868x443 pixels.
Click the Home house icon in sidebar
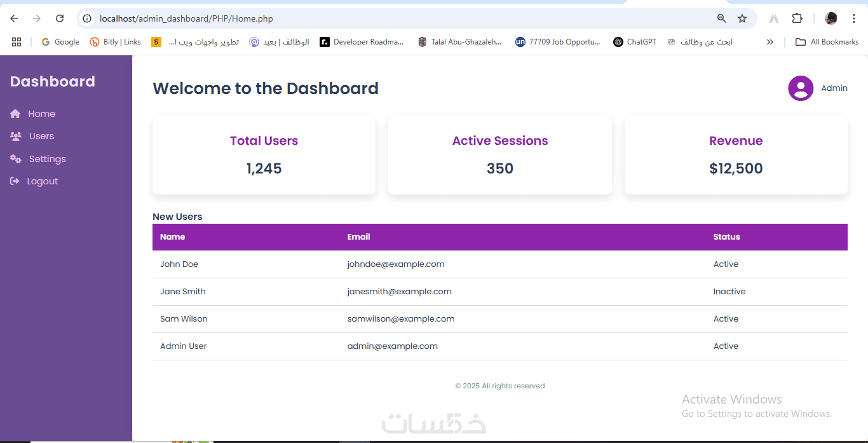(15, 114)
